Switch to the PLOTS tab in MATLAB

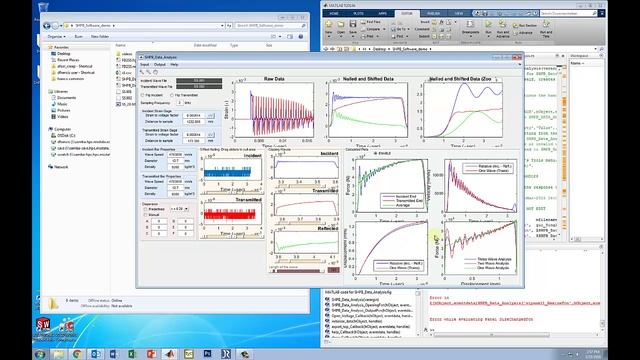tap(358, 13)
